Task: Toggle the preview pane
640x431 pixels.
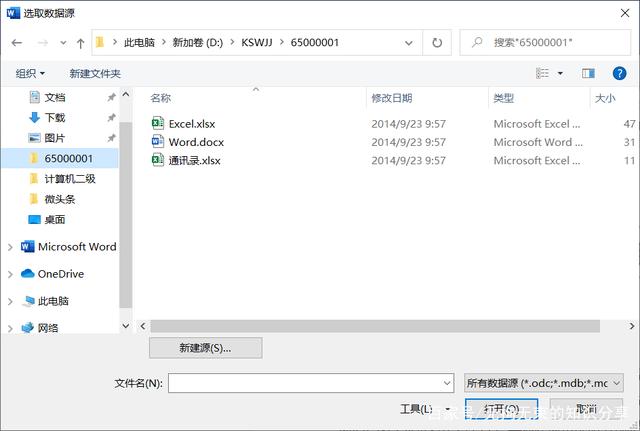Action: tap(588, 73)
